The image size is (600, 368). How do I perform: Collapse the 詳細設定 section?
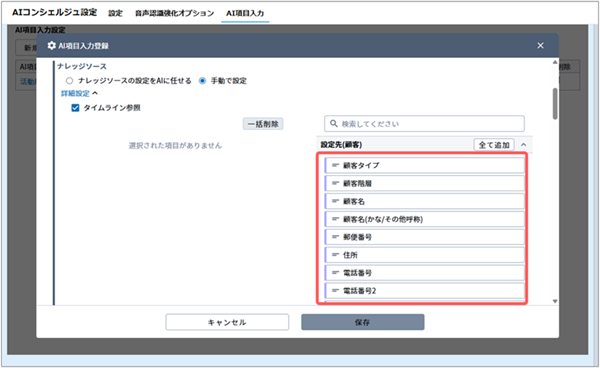coord(79,93)
